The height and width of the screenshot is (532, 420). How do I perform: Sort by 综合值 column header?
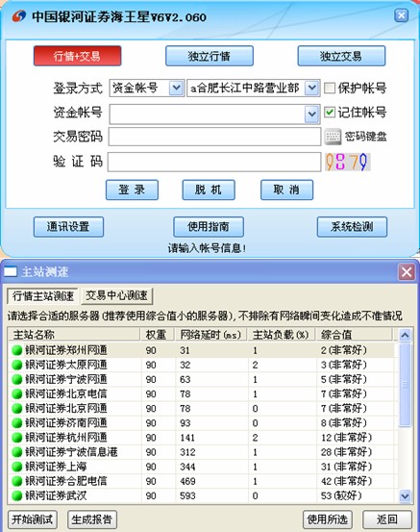pos(355,335)
